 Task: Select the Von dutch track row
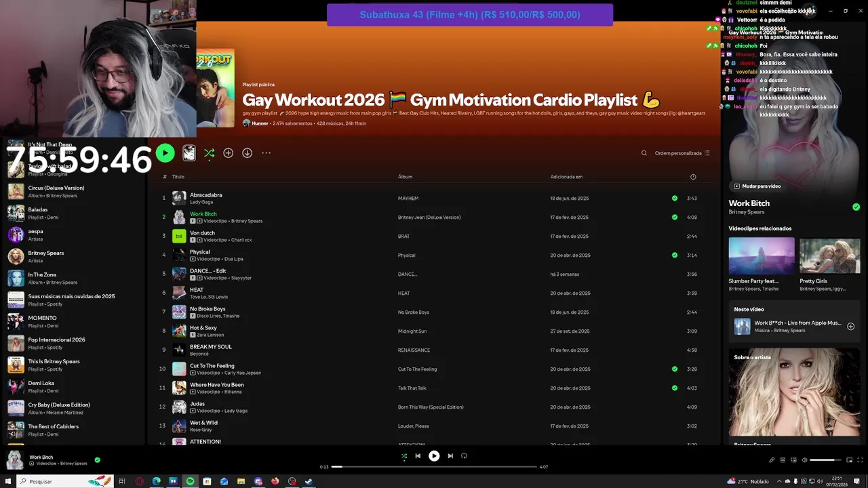coord(434,237)
